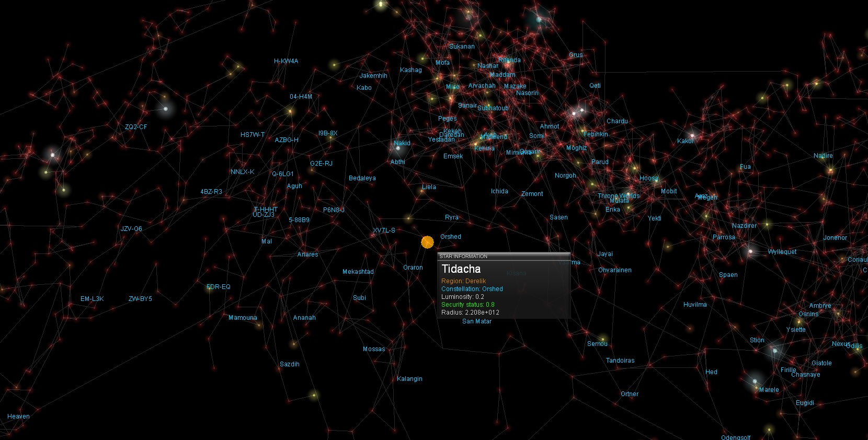Image resolution: width=868 pixels, height=440 pixels.
Task: Select the Kakol label
Action: coord(685,141)
